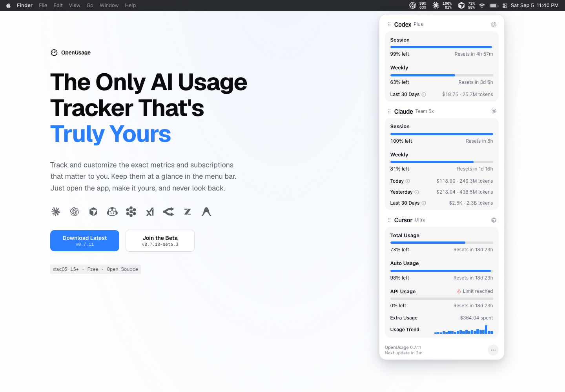This screenshot has width=565, height=392.
Task: Click the "OpenUsage 0.7.11" version text
Action: coord(403,348)
